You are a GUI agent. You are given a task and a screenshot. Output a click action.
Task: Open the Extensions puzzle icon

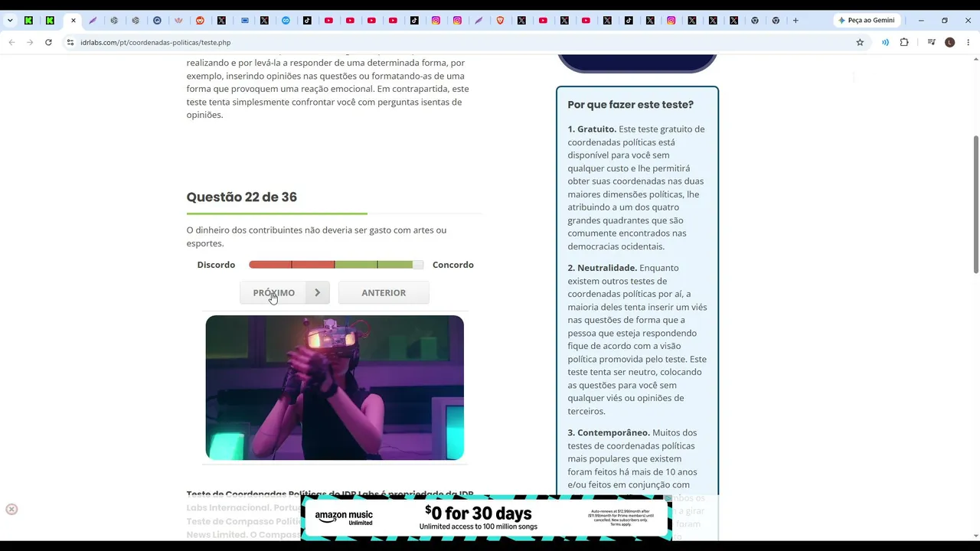pyautogui.click(x=904, y=42)
